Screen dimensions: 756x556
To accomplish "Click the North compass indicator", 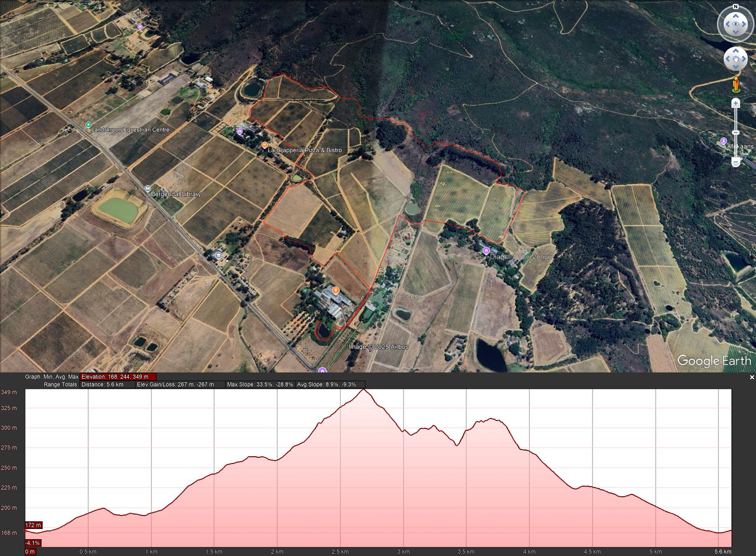I will [x=735, y=7].
